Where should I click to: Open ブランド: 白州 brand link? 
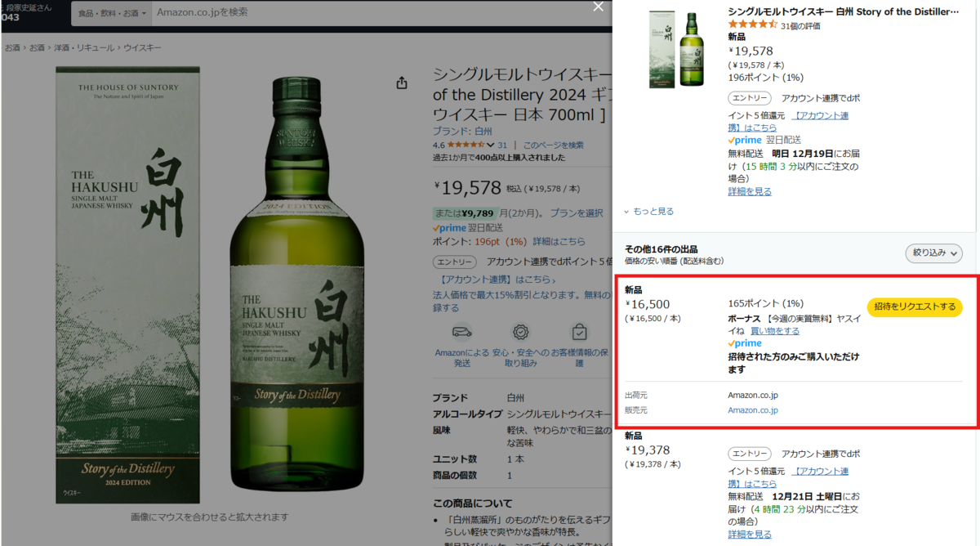[462, 131]
